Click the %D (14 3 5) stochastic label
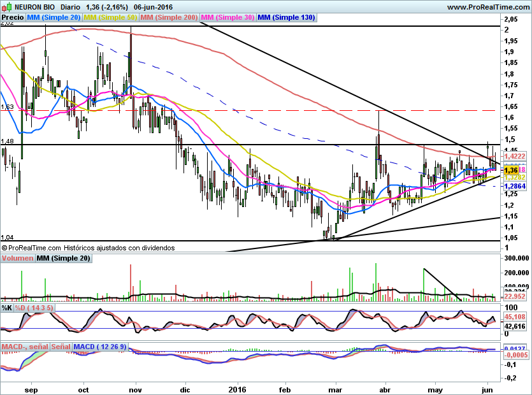Viewport: 532px width, 395px height. click(34, 308)
